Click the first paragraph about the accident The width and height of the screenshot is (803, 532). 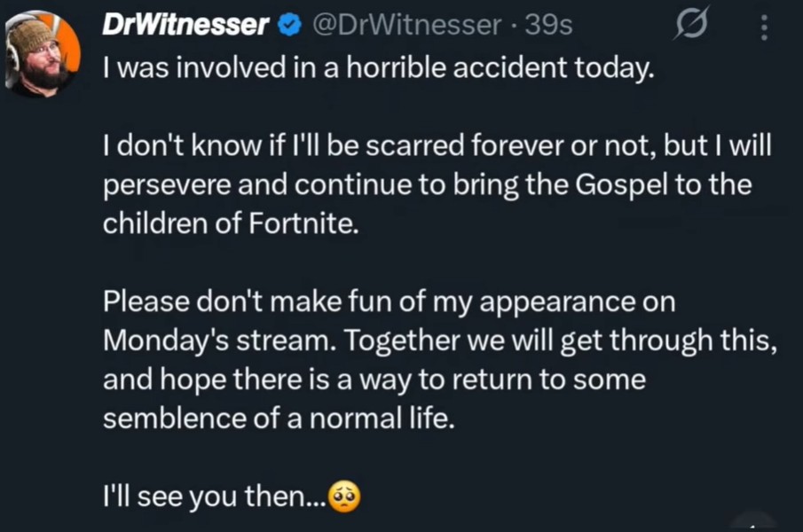coord(382,67)
